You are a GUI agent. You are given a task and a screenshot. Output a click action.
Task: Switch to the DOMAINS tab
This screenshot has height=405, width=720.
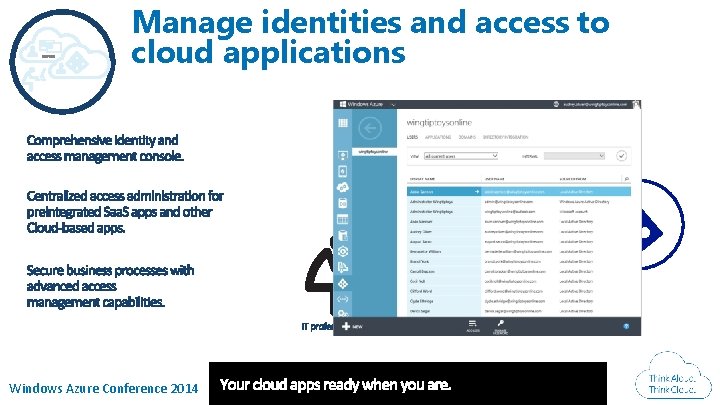pos(467,137)
